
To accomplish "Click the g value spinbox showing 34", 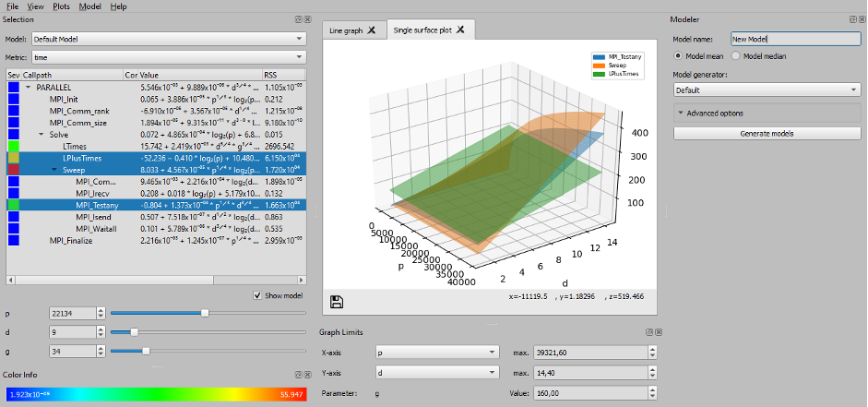I will tap(77, 351).
